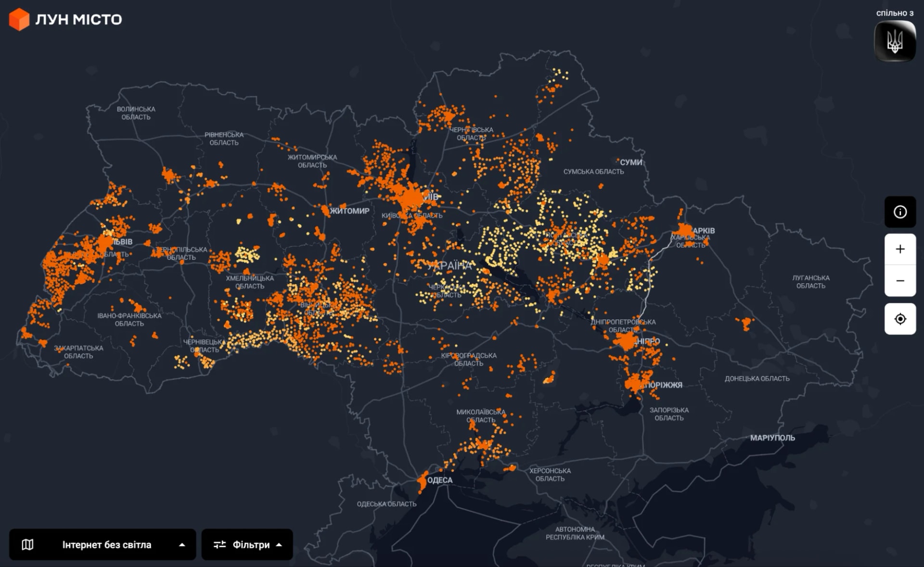This screenshot has height=567, width=924.
Task: Click the ЛУН МІСТО title link
Action: coord(78,19)
